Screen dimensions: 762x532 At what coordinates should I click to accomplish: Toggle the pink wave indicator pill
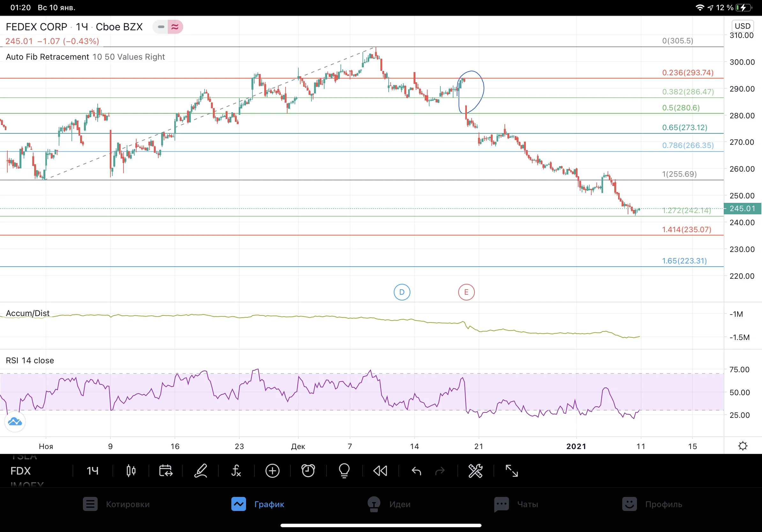pyautogui.click(x=175, y=27)
